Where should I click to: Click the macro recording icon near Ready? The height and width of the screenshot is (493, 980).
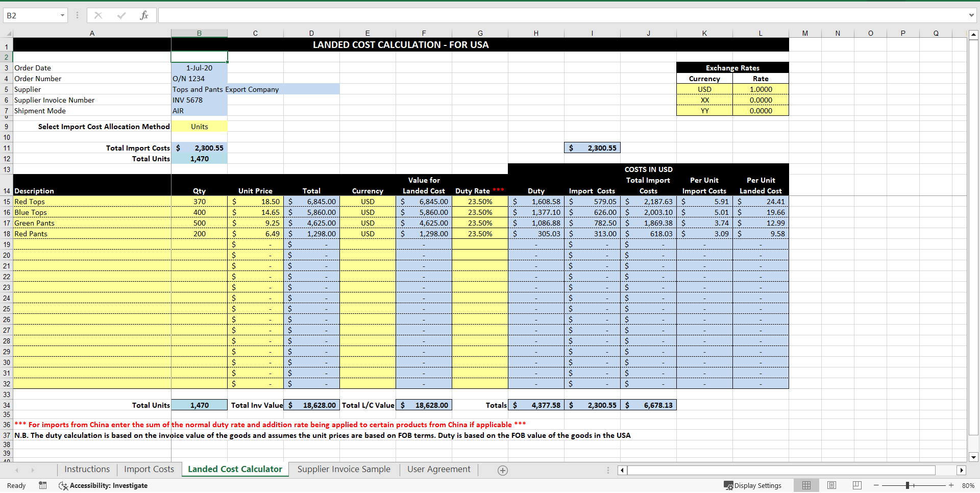(43, 485)
